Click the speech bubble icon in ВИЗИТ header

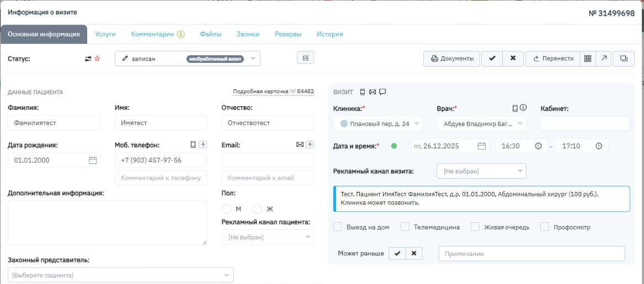(x=382, y=92)
